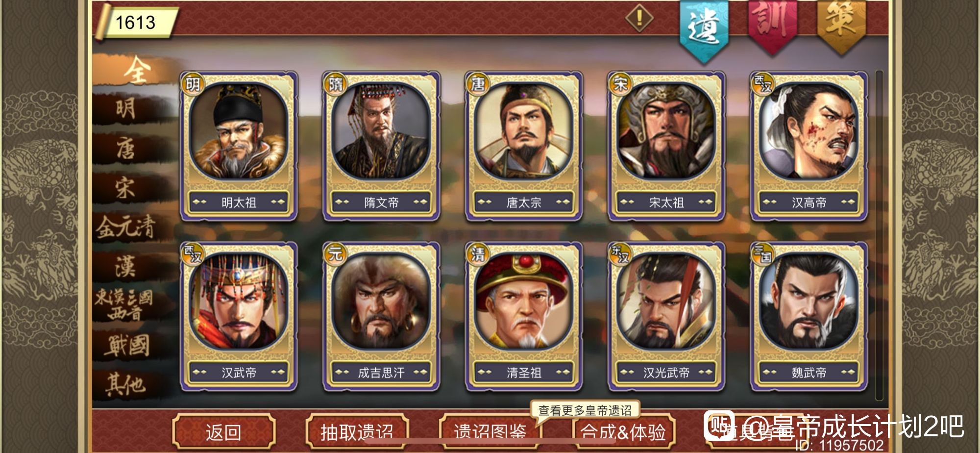The height and width of the screenshot is (453, 980).
Task: Open the 其他 category tab
Action: pyautogui.click(x=126, y=384)
